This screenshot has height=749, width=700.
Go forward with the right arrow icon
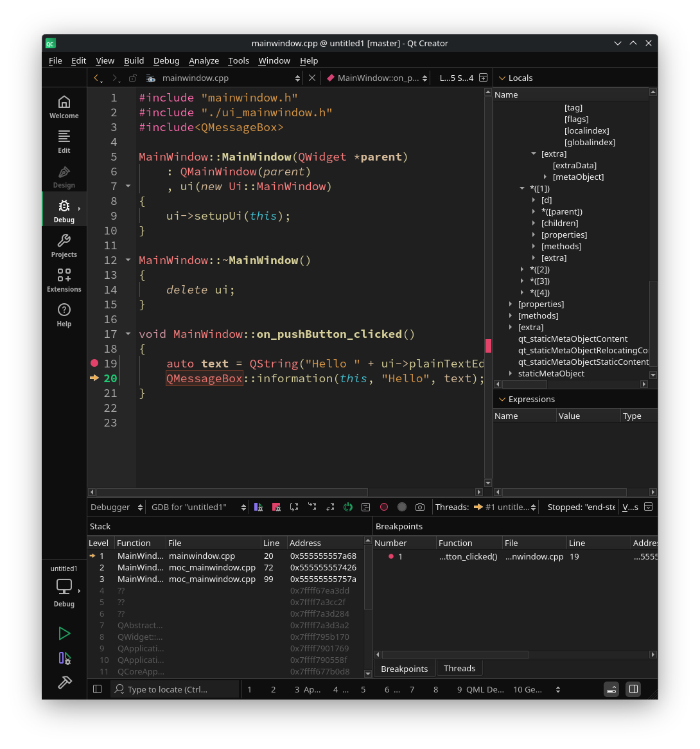[x=116, y=78]
